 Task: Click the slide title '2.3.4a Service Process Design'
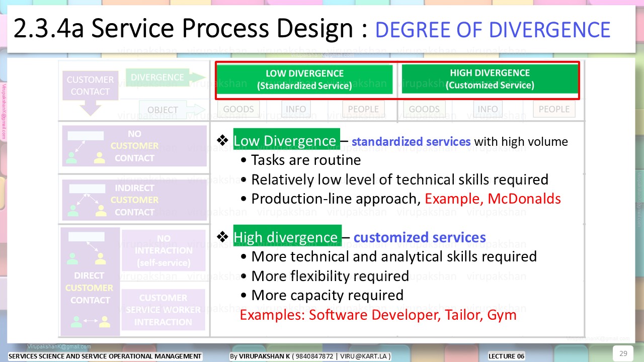184,29
